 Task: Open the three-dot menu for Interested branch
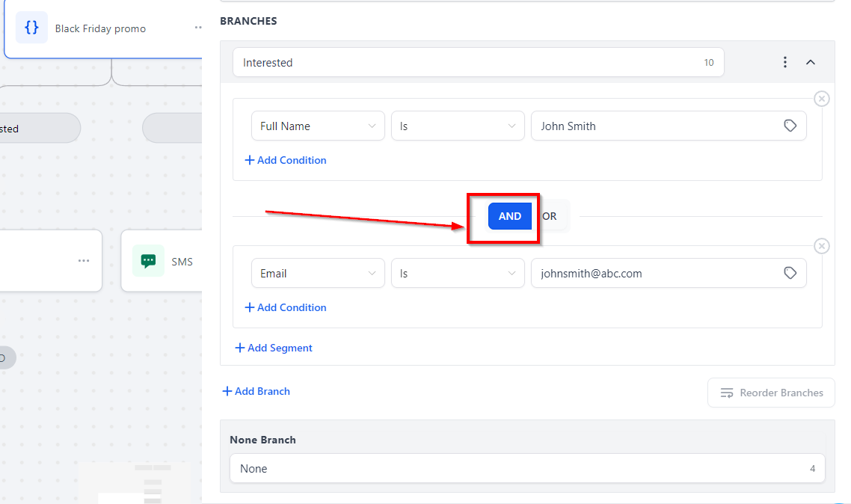[784, 62]
